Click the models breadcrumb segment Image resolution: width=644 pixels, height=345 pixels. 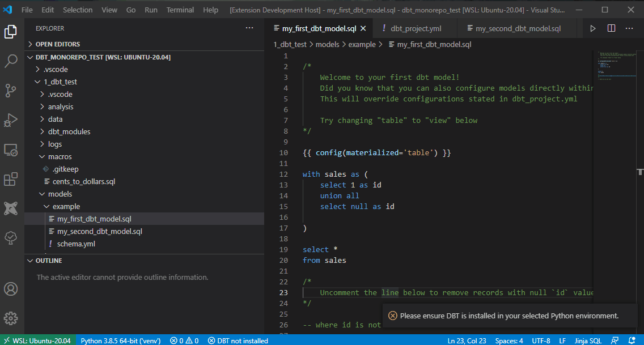327,44
